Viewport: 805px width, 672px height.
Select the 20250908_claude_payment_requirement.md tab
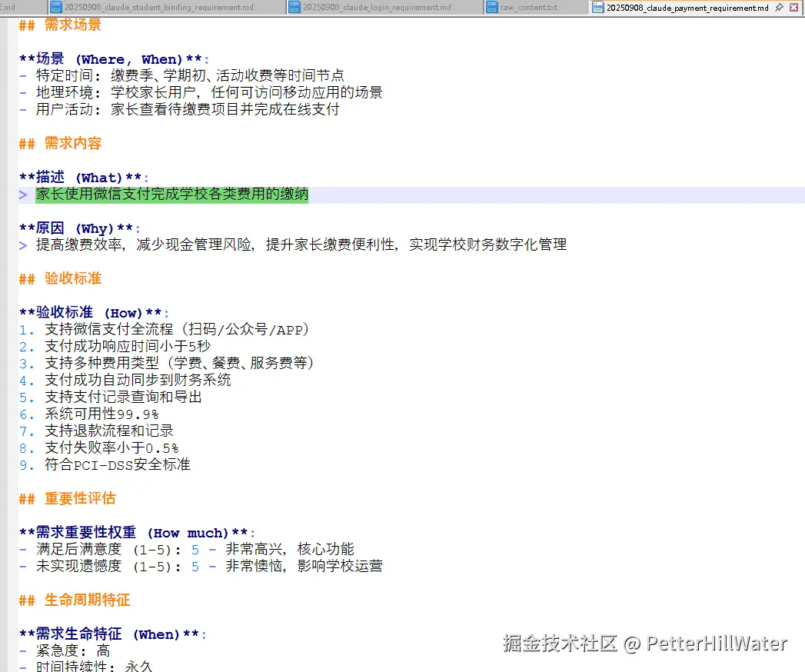pyautogui.click(x=687, y=7)
